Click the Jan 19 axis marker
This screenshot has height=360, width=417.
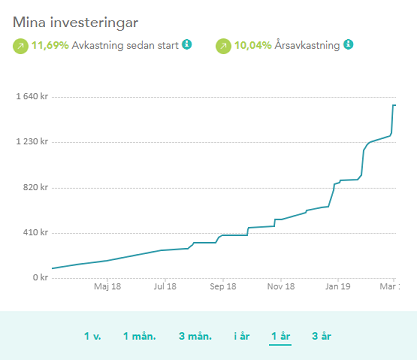(338, 286)
